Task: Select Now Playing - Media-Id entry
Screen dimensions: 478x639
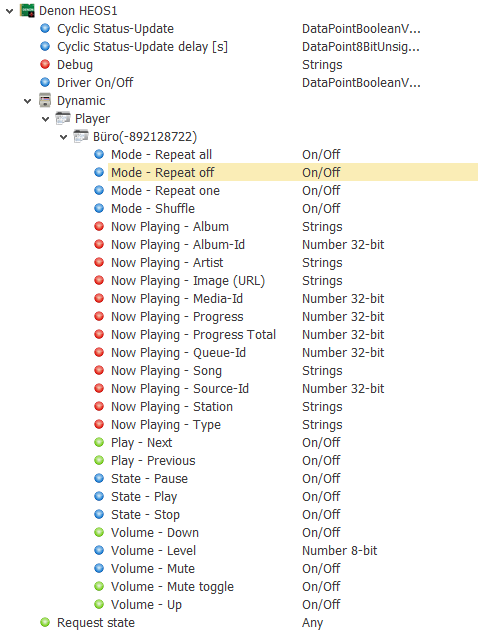Action: tap(177, 299)
